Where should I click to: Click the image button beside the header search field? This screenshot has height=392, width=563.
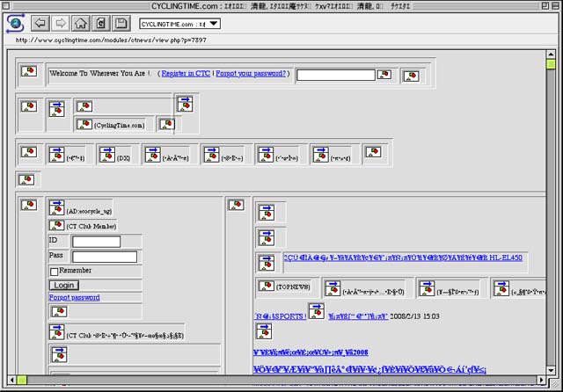384,74
